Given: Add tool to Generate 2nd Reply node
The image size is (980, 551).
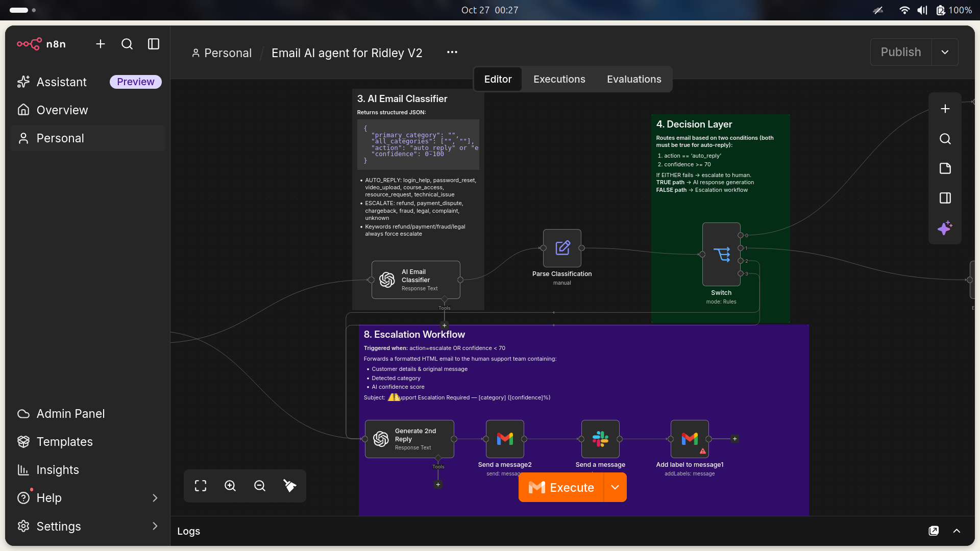Looking at the screenshot, I should click(438, 485).
